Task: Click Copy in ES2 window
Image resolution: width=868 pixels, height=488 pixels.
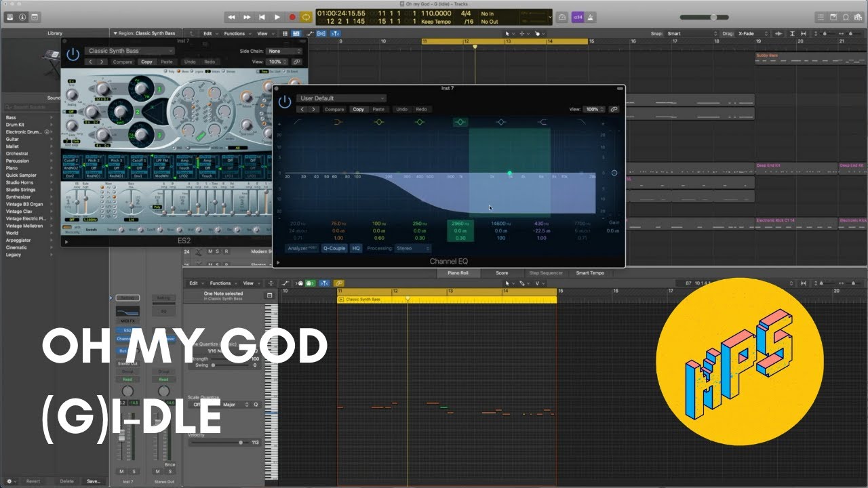Action: tap(146, 62)
